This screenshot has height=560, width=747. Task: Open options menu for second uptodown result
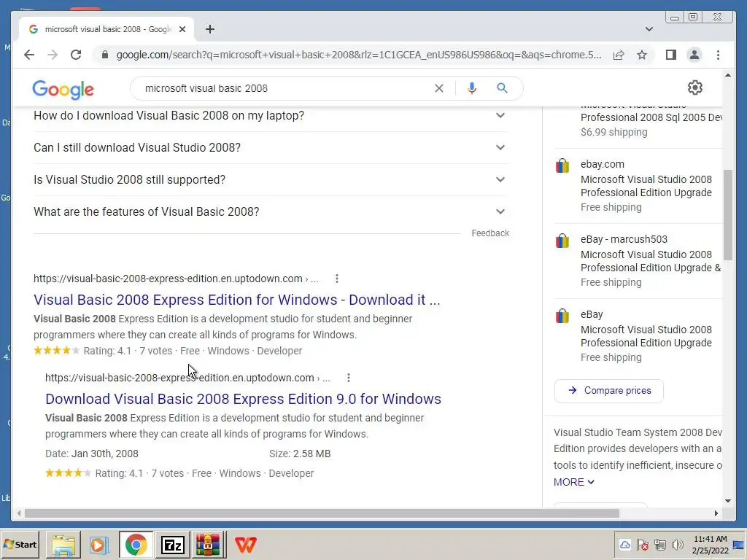tap(349, 378)
